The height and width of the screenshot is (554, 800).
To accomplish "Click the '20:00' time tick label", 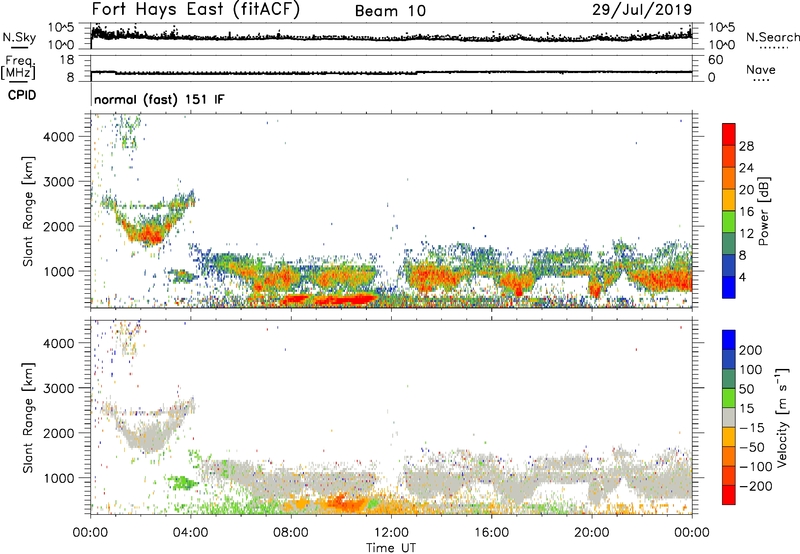I will click(x=591, y=533).
